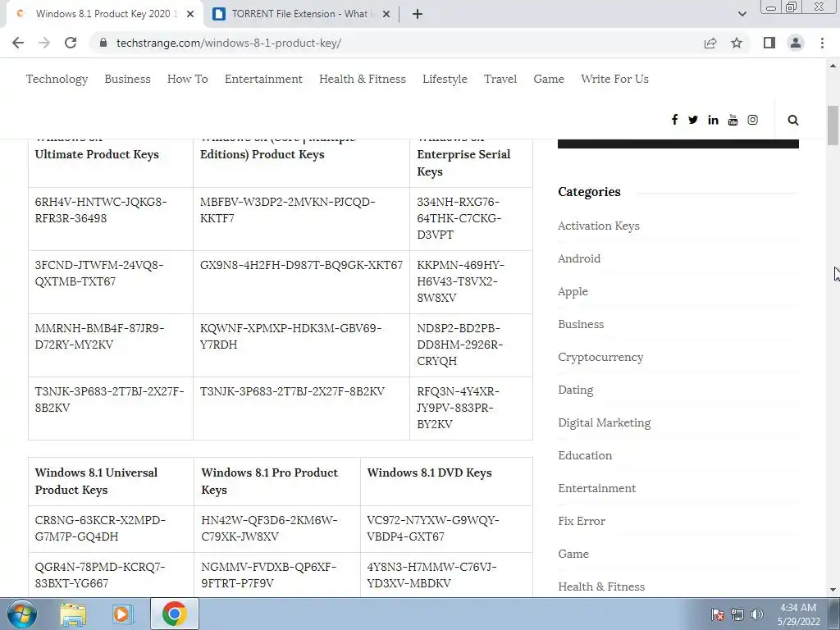
Task: Click key KKPMN-469HY-H6V43-T8VX2-8W8XV
Action: pos(460,281)
